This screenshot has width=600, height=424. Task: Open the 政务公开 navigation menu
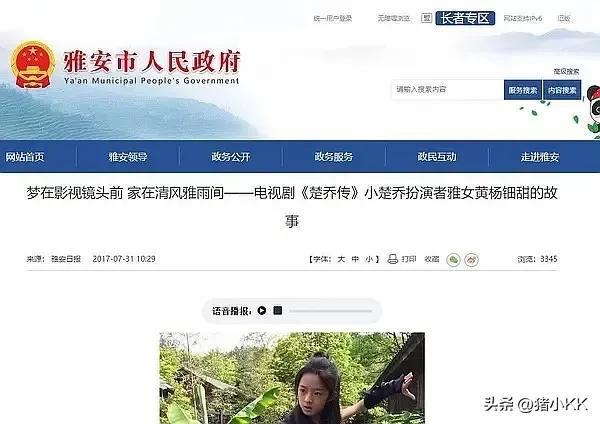point(231,157)
